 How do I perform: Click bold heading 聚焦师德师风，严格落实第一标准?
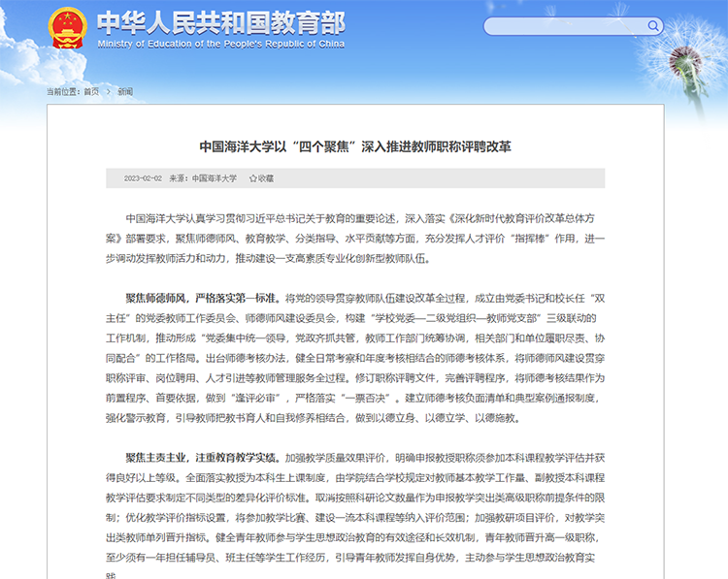[203, 299]
